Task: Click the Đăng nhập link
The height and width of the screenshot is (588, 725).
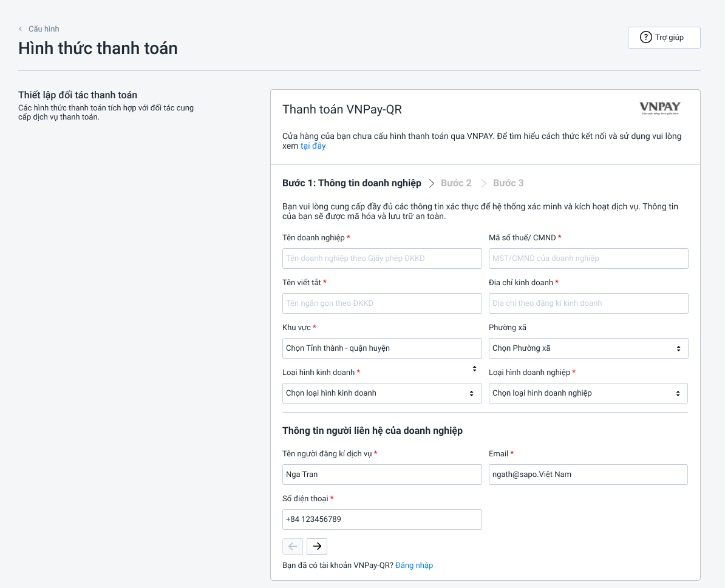Action: point(414,566)
